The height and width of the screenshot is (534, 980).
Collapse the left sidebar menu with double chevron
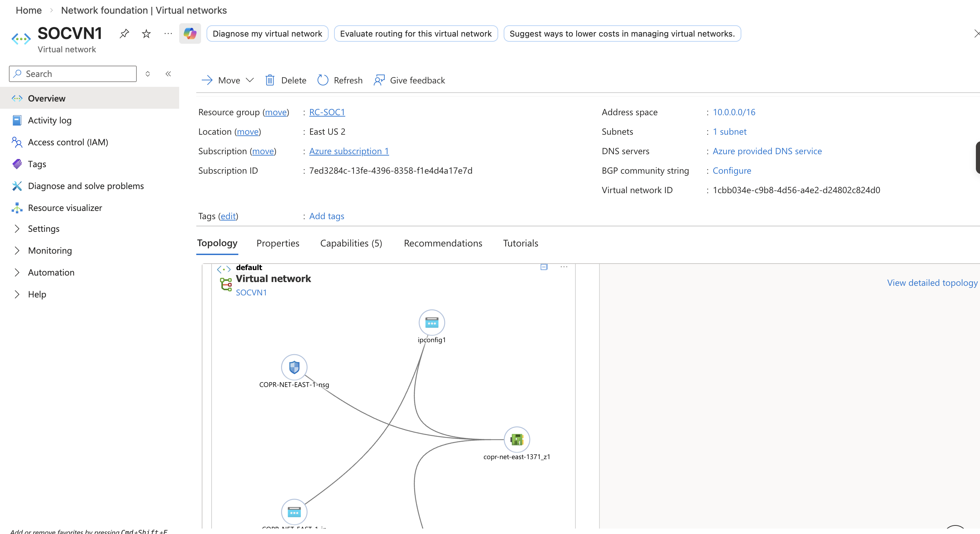tap(168, 74)
